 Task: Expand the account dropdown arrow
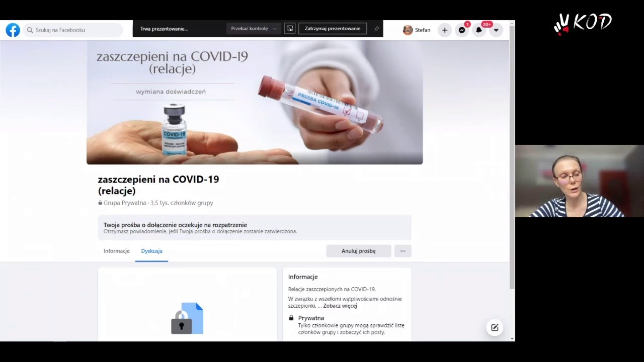[496, 30]
